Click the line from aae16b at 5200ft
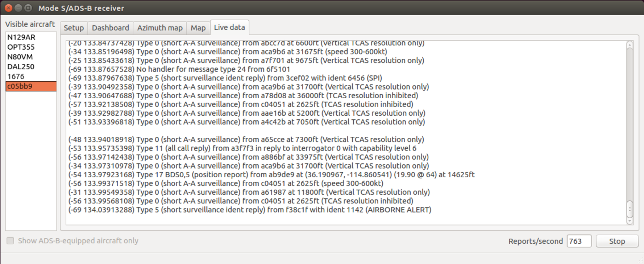 click(247, 113)
